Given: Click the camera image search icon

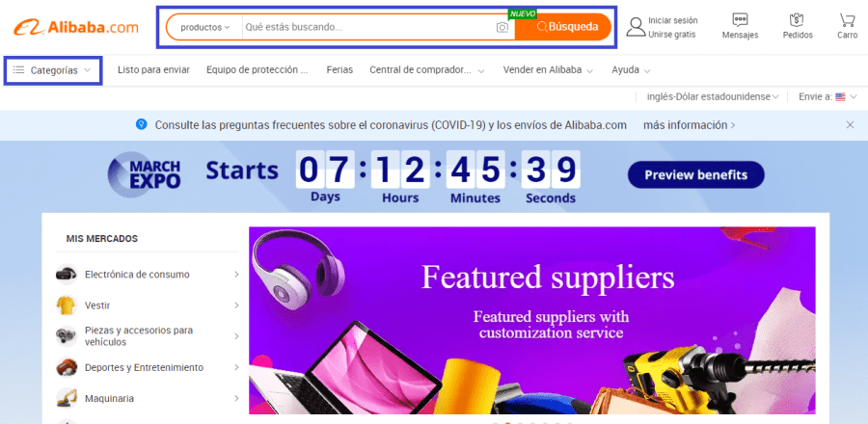Looking at the screenshot, I should click(x=502, y=27).
